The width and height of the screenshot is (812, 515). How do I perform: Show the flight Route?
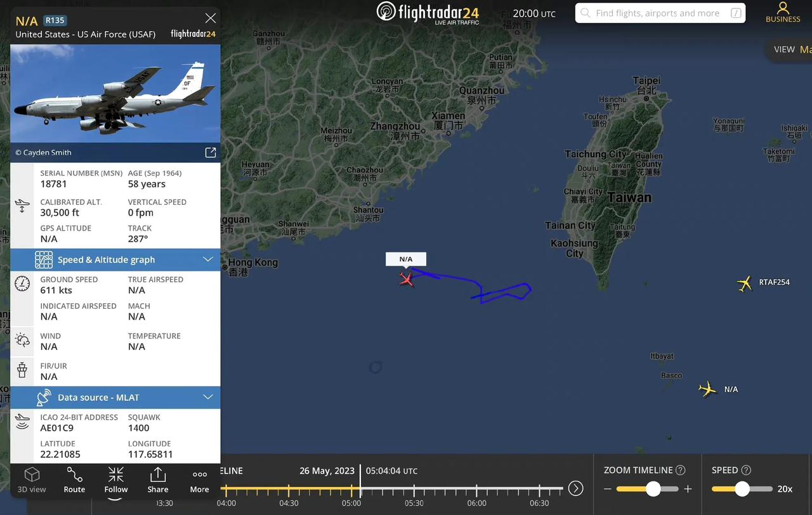tap(74, 479)
